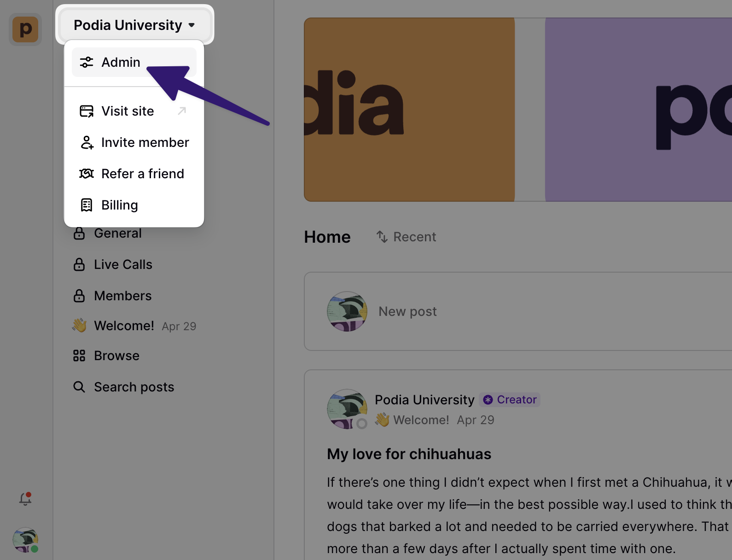Open Billing from the menu
Screen dimensions: 732x560
[x=134, y=205]
